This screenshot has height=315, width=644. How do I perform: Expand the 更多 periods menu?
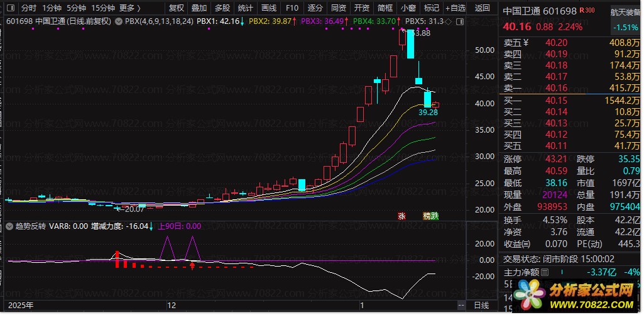(130, 8)
